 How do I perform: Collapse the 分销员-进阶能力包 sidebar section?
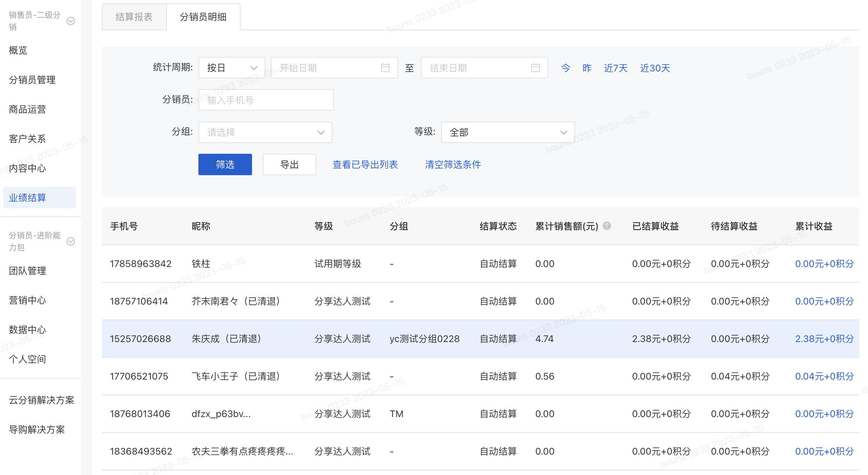tap(70, 241)
